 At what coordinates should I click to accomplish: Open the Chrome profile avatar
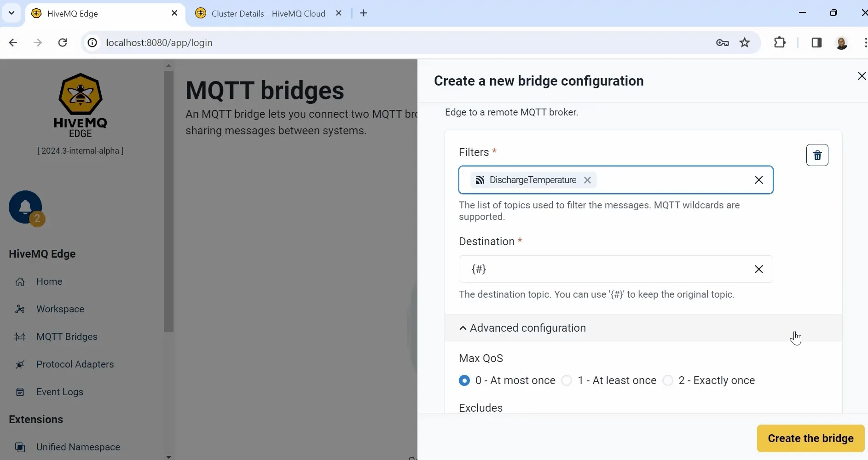click(x=841, y=43)
